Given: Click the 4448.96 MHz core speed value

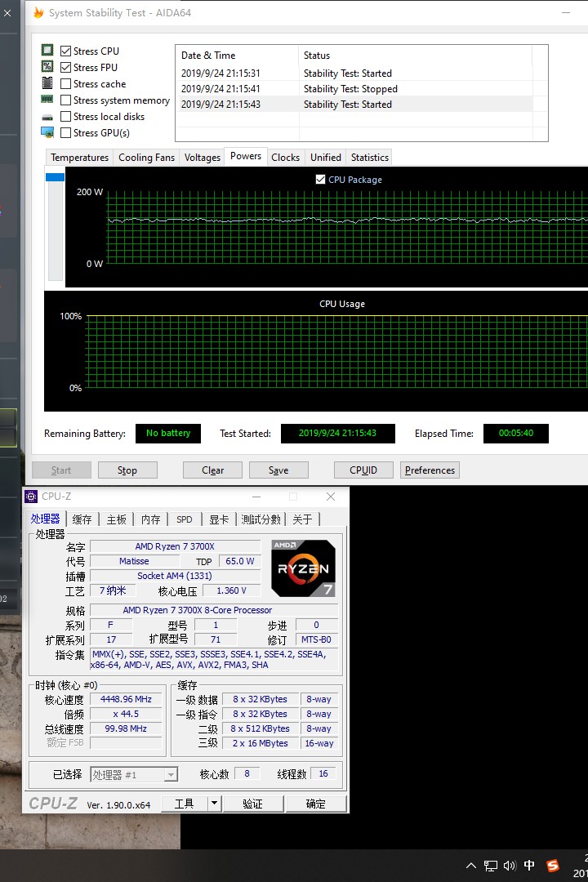Looking at the screenshot, I should (126, 699).
